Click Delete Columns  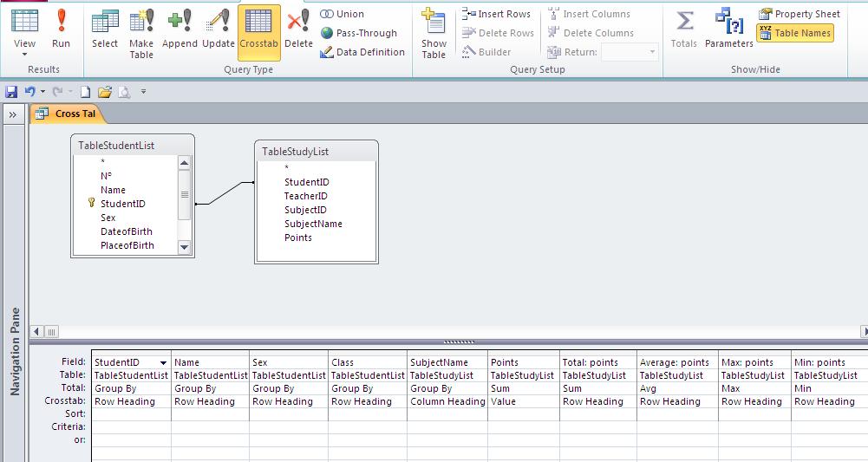591,33
